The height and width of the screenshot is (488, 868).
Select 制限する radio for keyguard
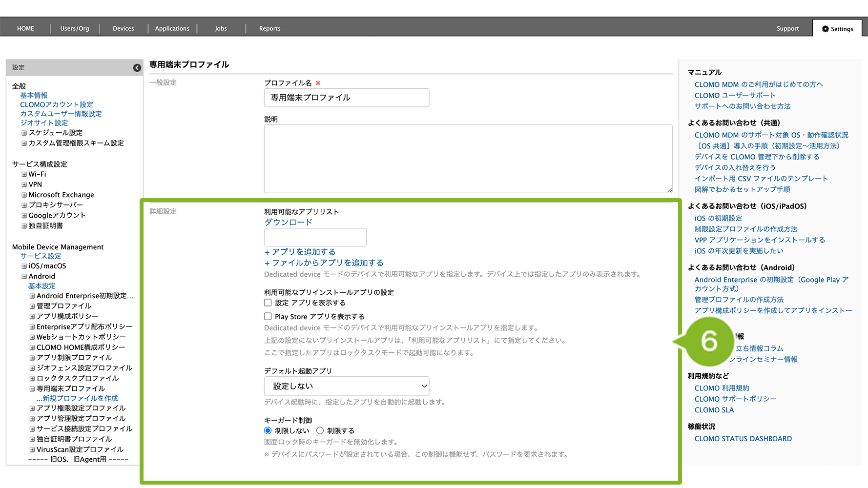[320, 430]
